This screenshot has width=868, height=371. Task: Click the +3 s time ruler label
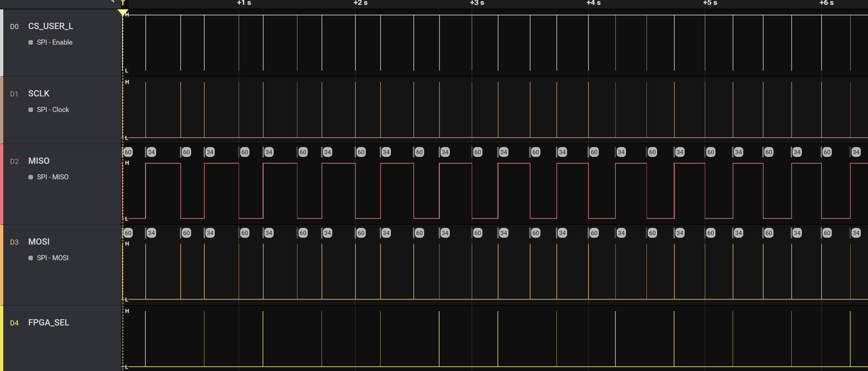[x=477, y=3]
